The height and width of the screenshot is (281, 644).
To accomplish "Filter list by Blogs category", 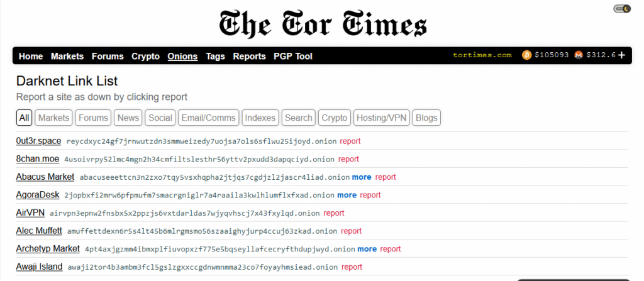I will point(426,118).
